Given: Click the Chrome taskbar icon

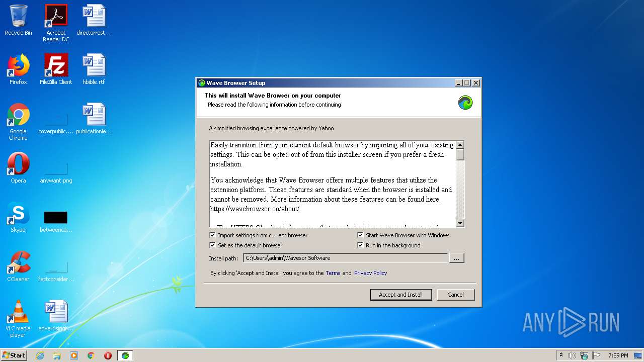Looking at the screenshot, I should 91,355.
